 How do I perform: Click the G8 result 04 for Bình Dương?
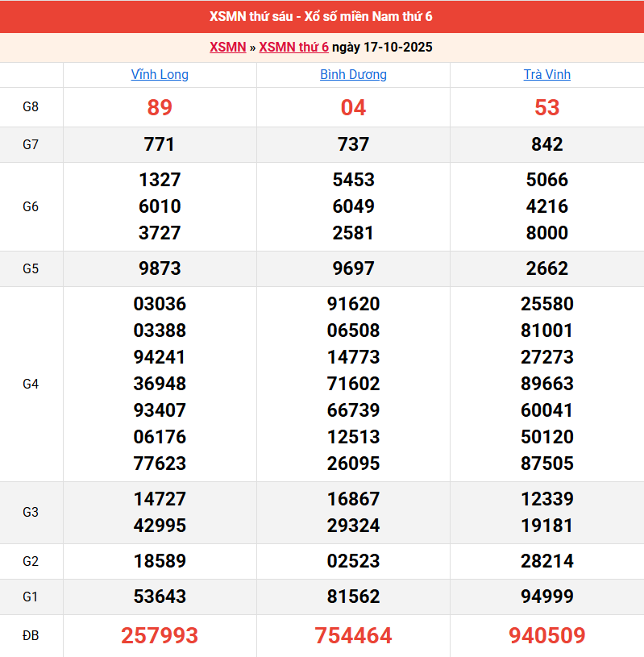pos(353,107)
